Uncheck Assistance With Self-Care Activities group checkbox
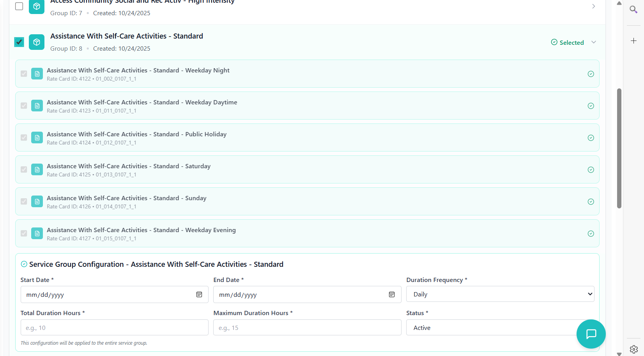 tap(19, 42)
